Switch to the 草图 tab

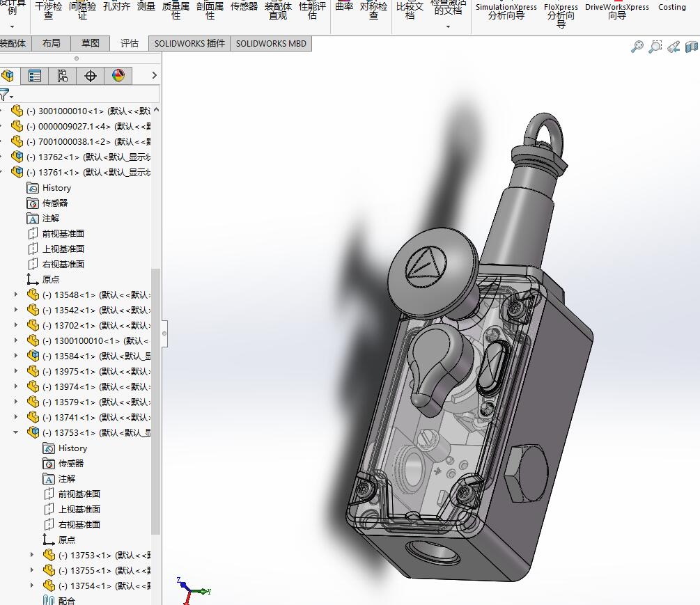(x=90, y=43)
